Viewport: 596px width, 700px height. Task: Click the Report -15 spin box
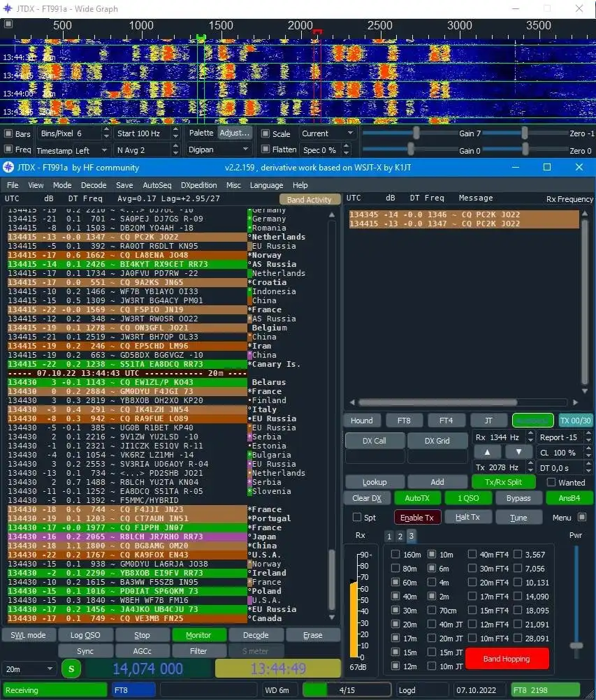(565, 437)
